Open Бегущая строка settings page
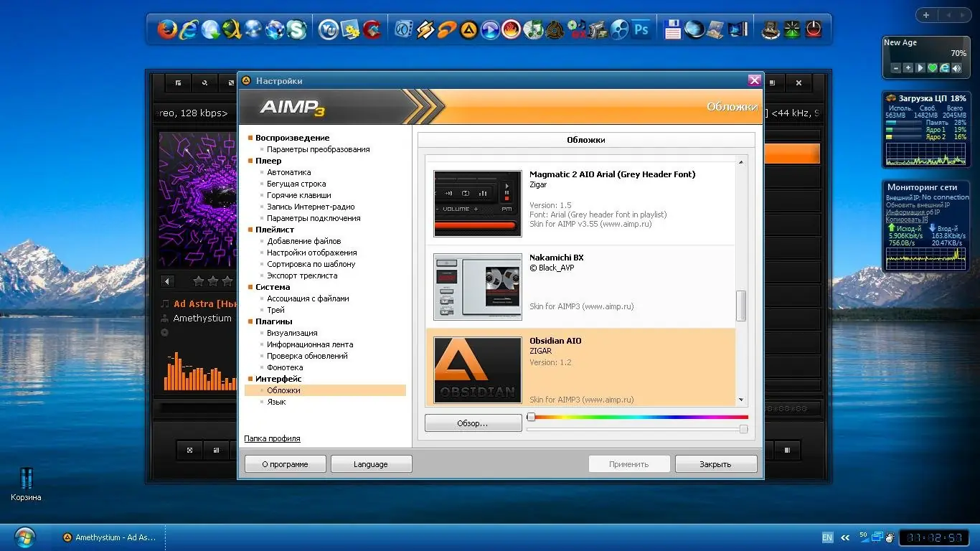The height and width of the screenshot is (551, 980). click(296, 184)
